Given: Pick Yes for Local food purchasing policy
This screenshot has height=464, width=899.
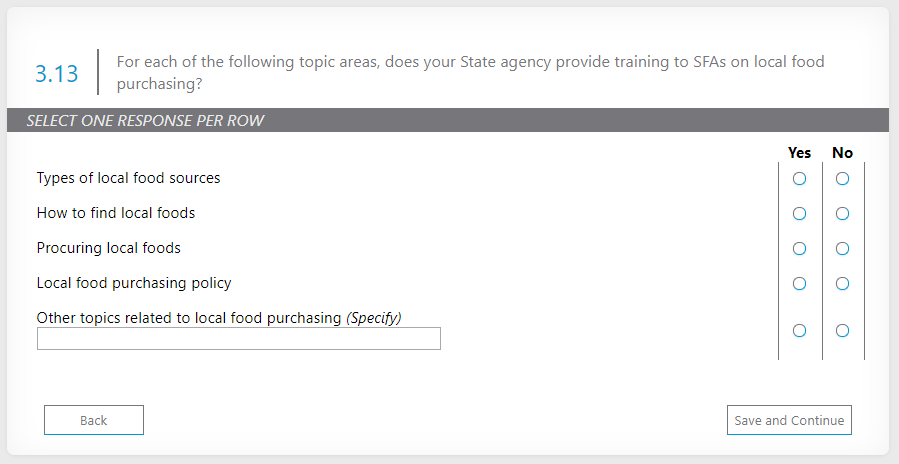Looking at the screenshot, I should point(799,284).
